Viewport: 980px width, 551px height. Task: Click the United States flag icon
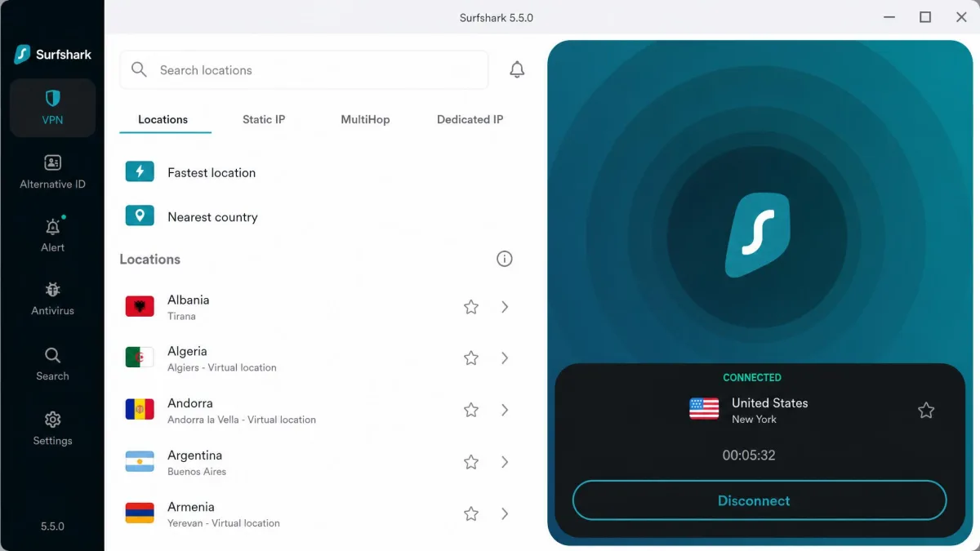(x=704, y=409)
